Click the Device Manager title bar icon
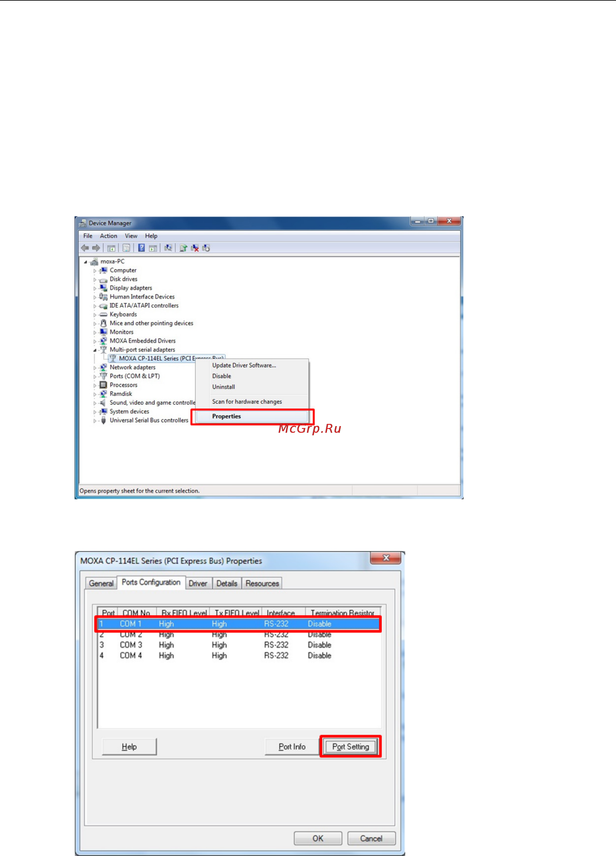616x856 pixels. pyautogui.click(x=83, y=223)
